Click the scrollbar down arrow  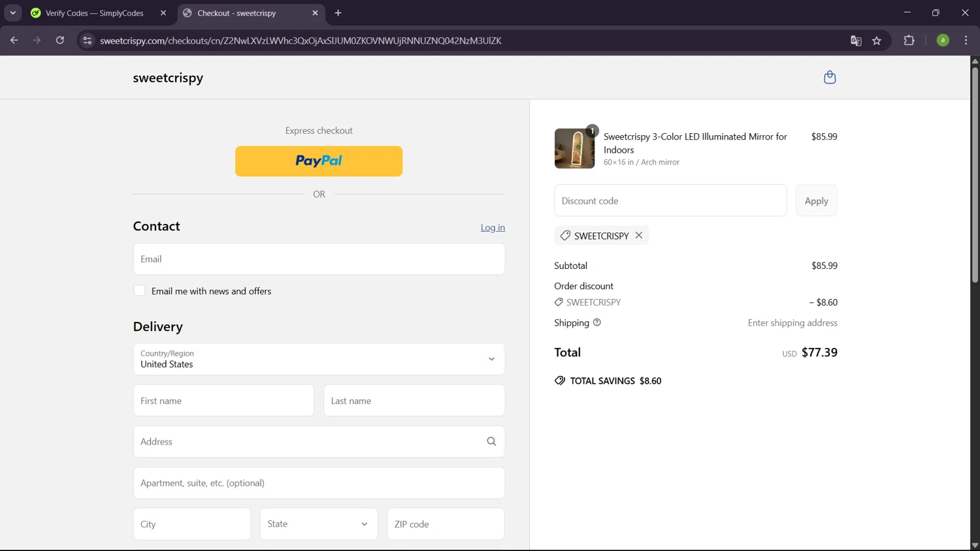(975, 545)
